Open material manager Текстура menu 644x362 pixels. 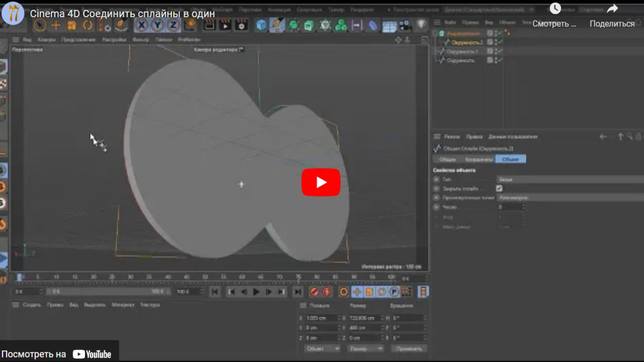coord(150,305)
